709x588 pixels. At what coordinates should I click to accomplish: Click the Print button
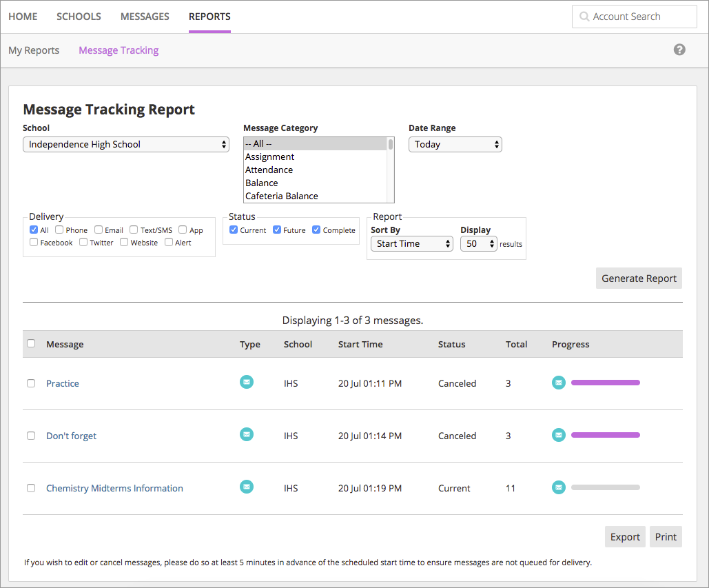point(666,537)
